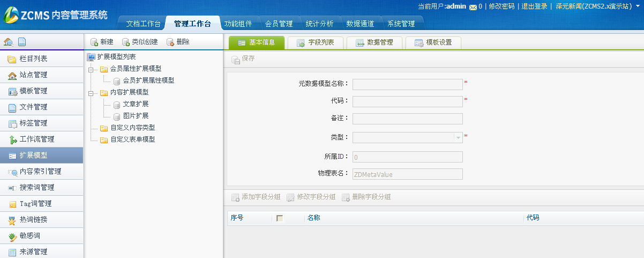This screenshot has height=258, width=644.
Task: Click the 删除 (Delete) toolbar icon
Action: (x=170, y=42)
